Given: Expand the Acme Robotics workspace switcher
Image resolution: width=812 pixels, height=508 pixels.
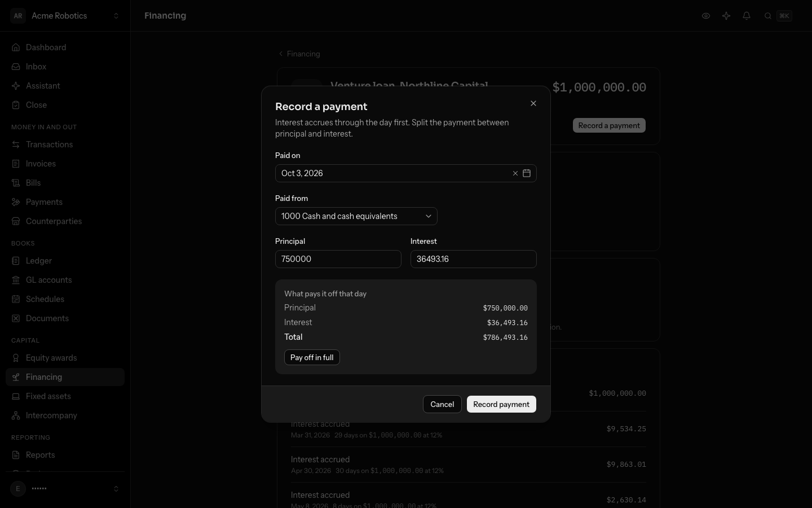Looking at the screenshot, I should [x=65, y=16].
